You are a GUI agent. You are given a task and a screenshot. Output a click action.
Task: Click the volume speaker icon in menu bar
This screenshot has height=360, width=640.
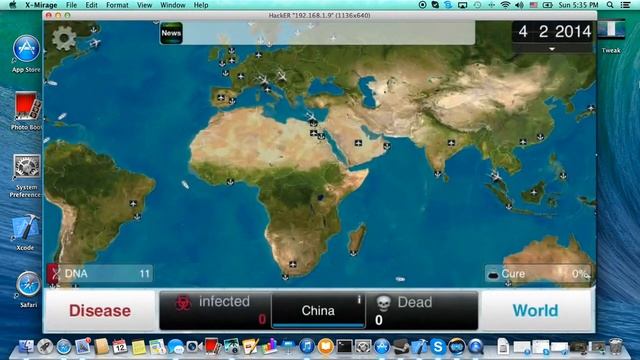[x=519, y=5]
